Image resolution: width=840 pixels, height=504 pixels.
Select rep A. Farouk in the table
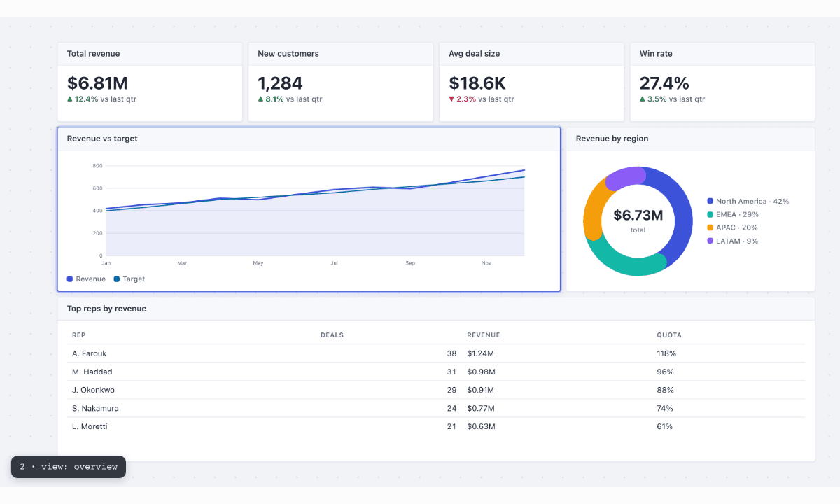pos(90,353)
